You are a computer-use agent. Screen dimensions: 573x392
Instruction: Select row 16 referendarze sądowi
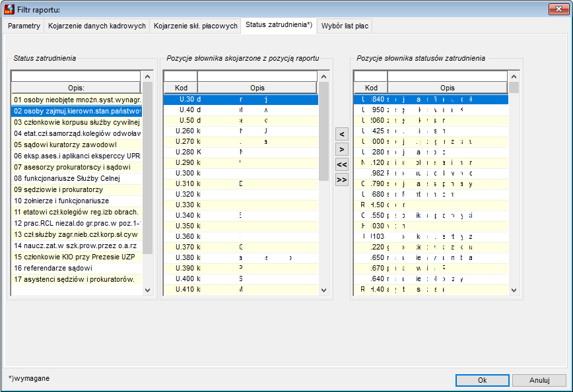[77, 268]
